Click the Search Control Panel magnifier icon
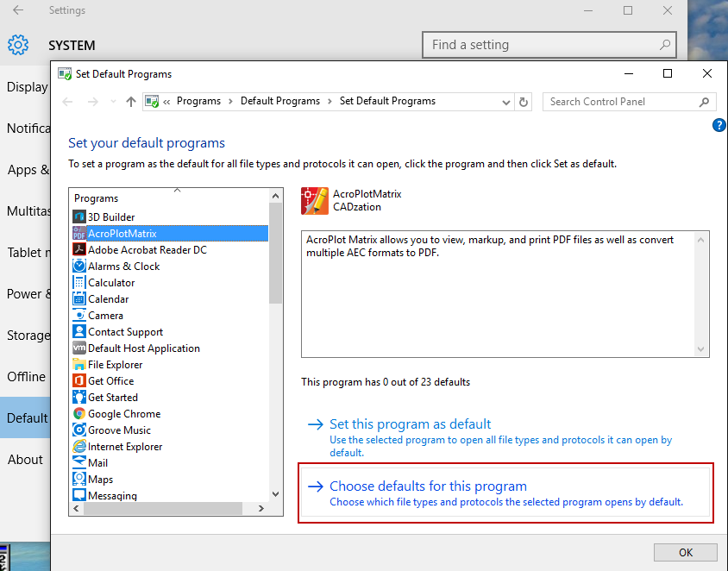 (704, 102)
